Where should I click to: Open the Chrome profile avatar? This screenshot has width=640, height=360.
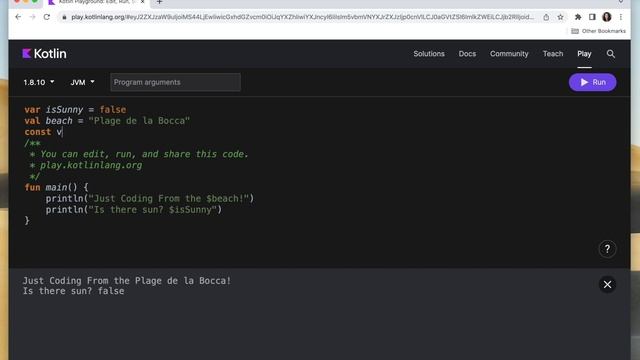[x=607, y=17]
